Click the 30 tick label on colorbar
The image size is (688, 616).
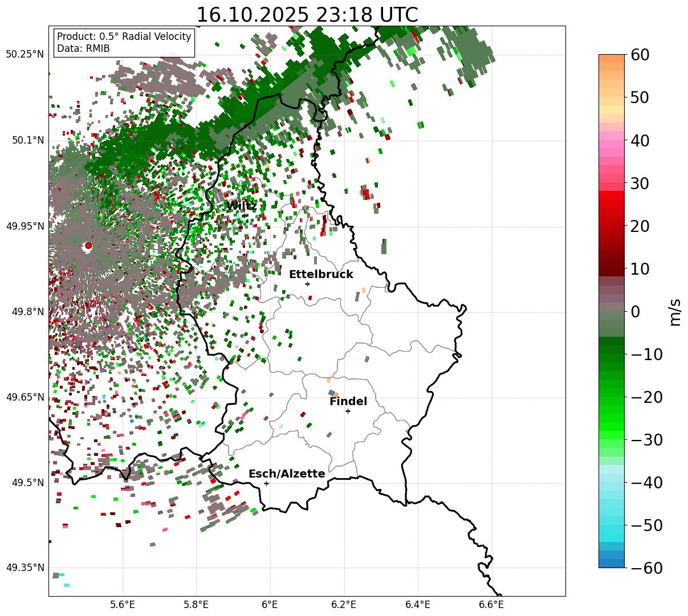coord(640,183)
